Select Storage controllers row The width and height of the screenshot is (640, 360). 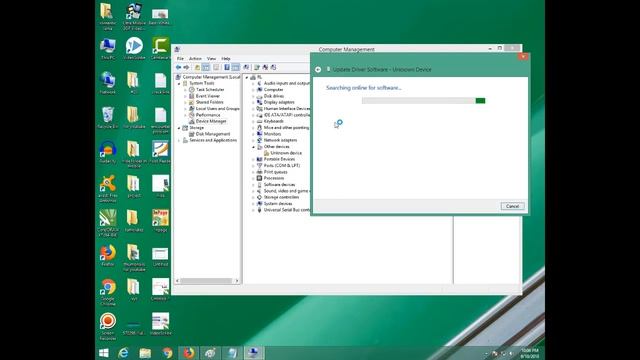[x=281, y=197]
